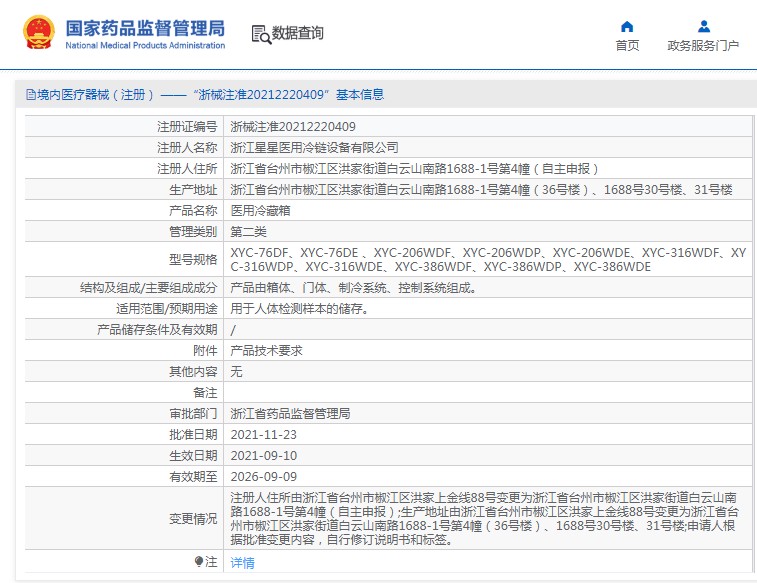757x583 pixels.
Task: Click the approving department 浙江省药品监督管理局 cell
Action: click(x=290, y=413)
